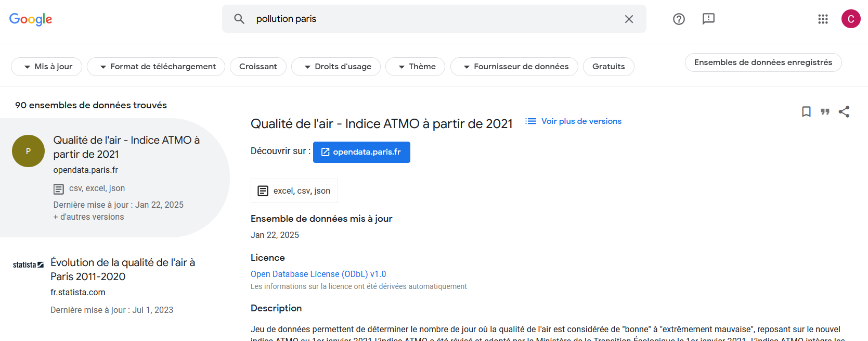Share the dataset via share icon
The height and width of the screenshot is (341, 868).
pos(844,112)
